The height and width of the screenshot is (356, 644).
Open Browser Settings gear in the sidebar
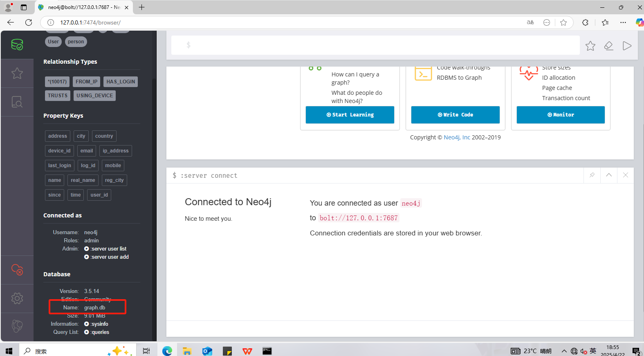point(17,298)
